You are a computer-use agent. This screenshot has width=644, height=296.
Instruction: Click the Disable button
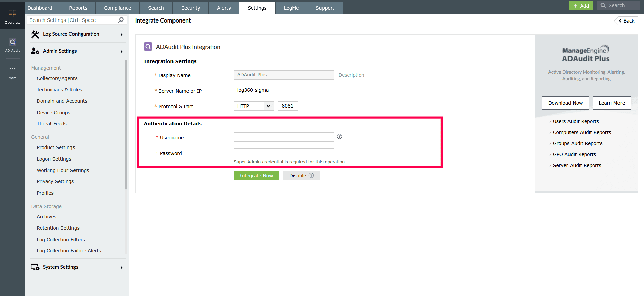(301, 175)
